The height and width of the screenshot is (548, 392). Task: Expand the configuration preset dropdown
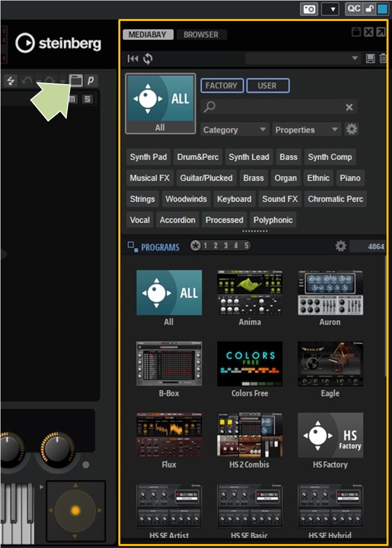point(355,58)
